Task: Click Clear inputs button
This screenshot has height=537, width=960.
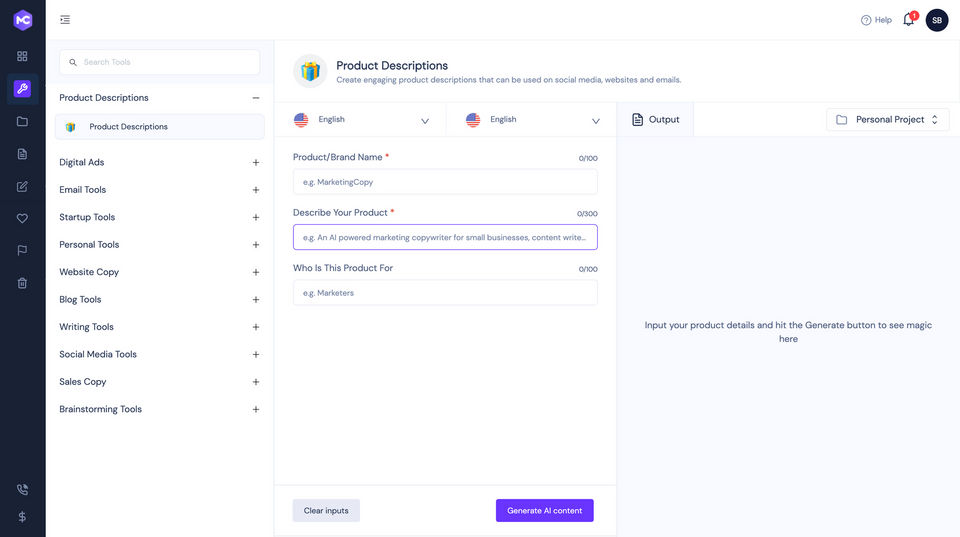Action: 326,511
